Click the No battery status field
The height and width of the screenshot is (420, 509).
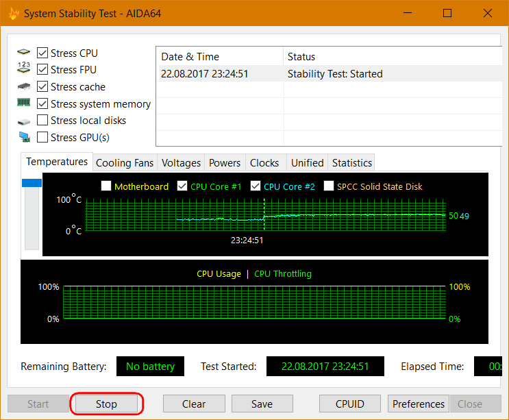(150, 367)
